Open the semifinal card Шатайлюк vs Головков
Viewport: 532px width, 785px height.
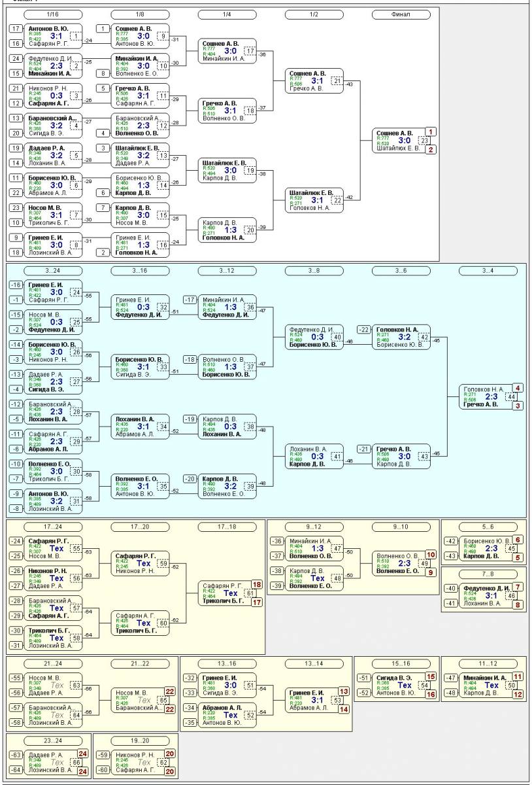[x=314, y=200]
